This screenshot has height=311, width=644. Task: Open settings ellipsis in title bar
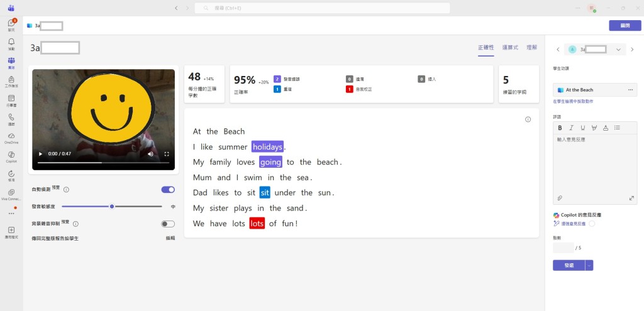coord(578,8)
